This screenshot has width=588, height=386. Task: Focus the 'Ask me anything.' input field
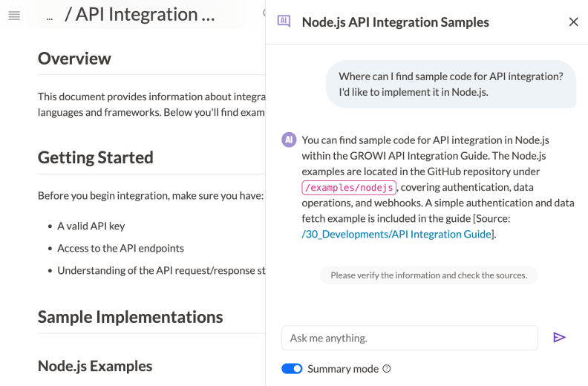coord(410,338)
